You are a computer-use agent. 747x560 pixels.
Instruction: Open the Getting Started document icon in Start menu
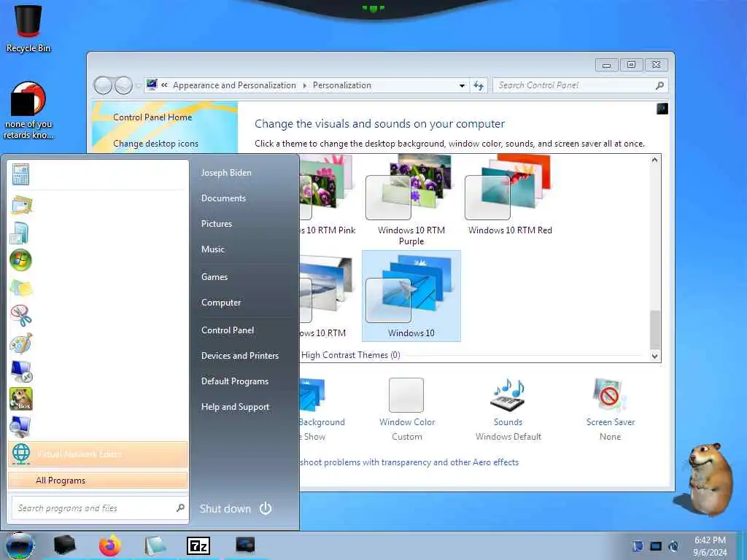(20, 233)
